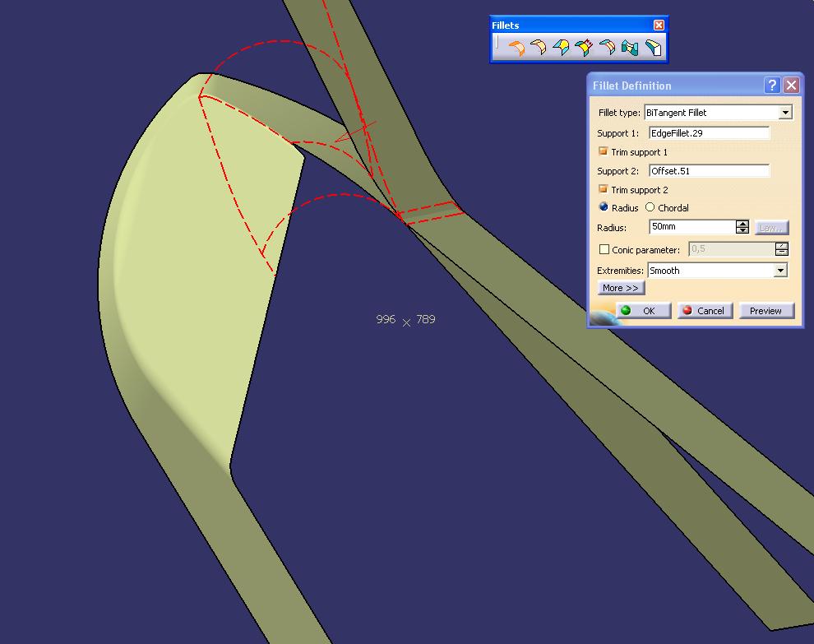Select the Edge Fillet tool icon
Screen dimensions: 814x644
(539, 48)
